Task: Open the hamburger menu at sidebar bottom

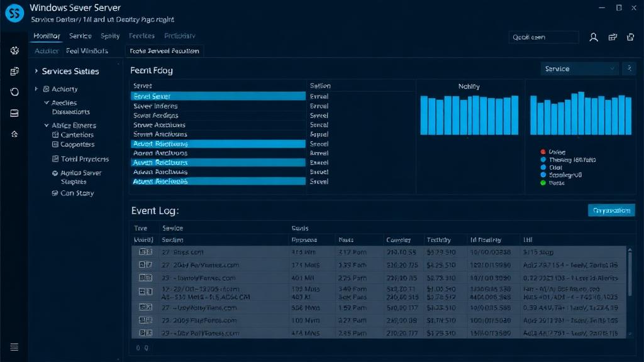Action: tap(14, 347)
